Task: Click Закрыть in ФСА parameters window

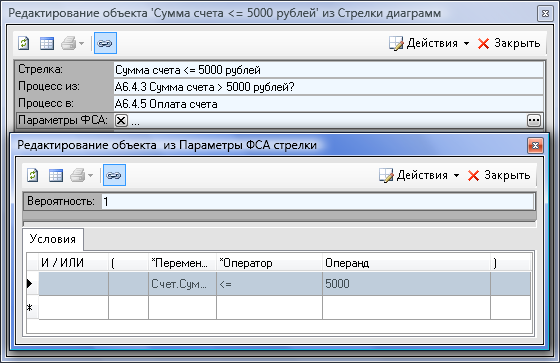Action: (x=499, y=175)
